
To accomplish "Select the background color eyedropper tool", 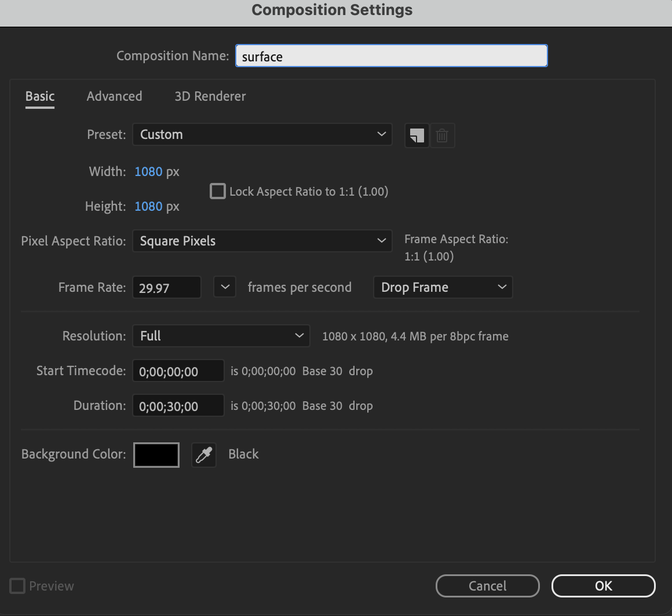I will [x=203, y=454].
